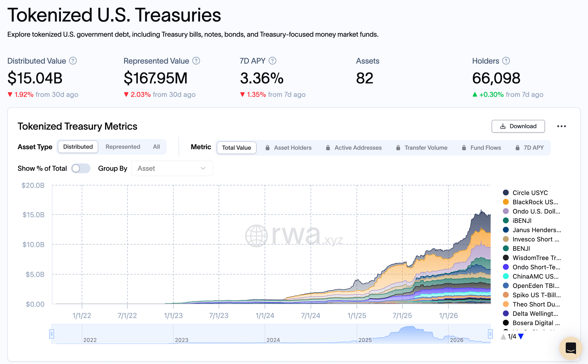Screen dimensions: 588x364
Task: Open Holders help tooltip icon
Action: [x=506, y=61]
